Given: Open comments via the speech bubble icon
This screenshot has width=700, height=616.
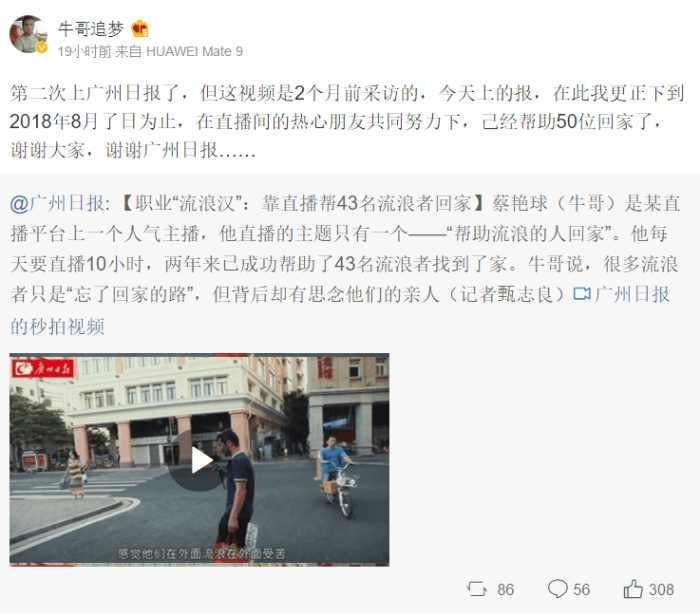Looking at the screenshot, I should (x=558, y=588).
